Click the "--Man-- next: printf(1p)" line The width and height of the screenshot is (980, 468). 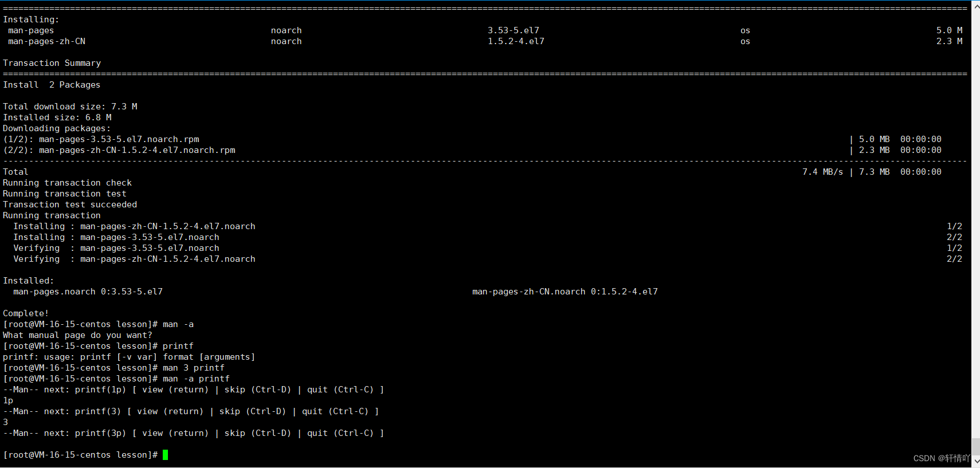point(194,390)
